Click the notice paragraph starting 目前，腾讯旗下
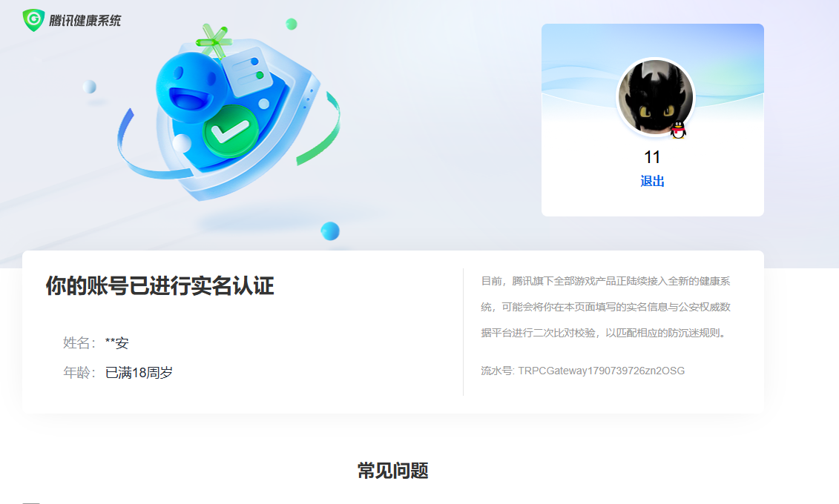The height and width of the screenshot is (504, 839). [606, 307]
